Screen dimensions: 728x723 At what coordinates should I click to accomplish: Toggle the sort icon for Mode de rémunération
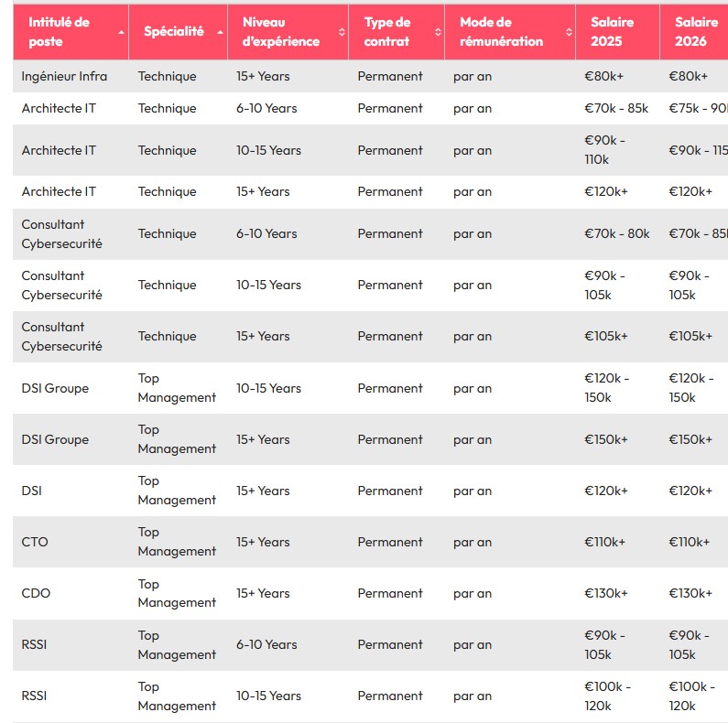(569, 32)
